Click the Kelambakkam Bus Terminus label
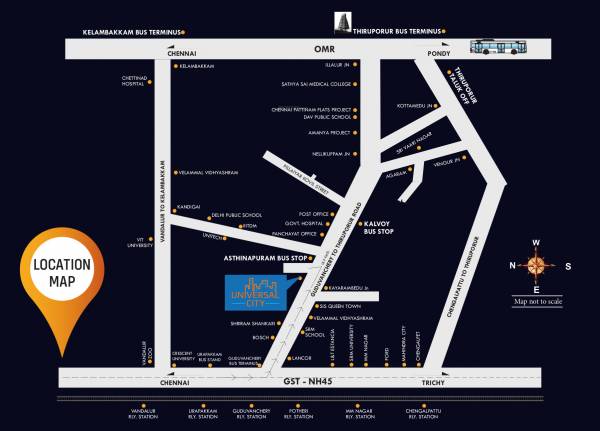 point(132,31)
